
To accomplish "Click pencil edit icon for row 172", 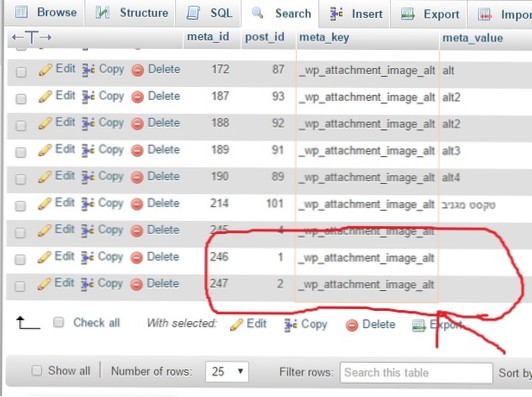I will point(45,70).
